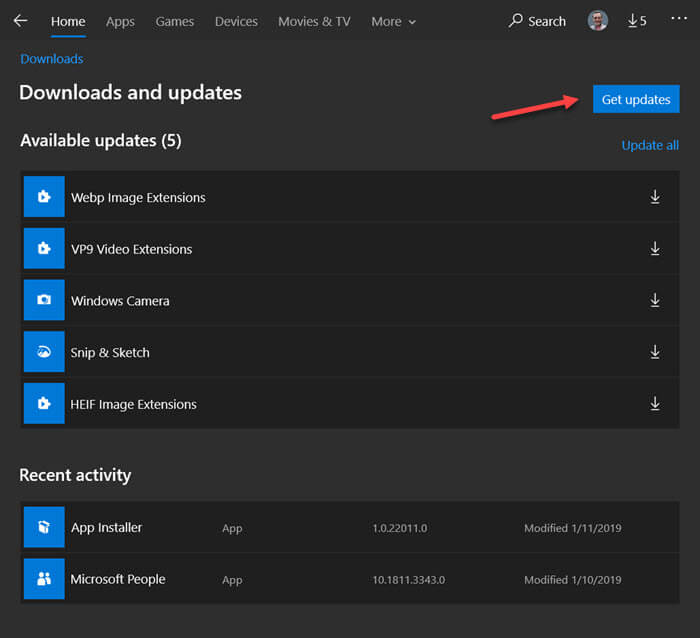Open the downloads indicator showing 5

pyautogui.click(x=637, y=21)
